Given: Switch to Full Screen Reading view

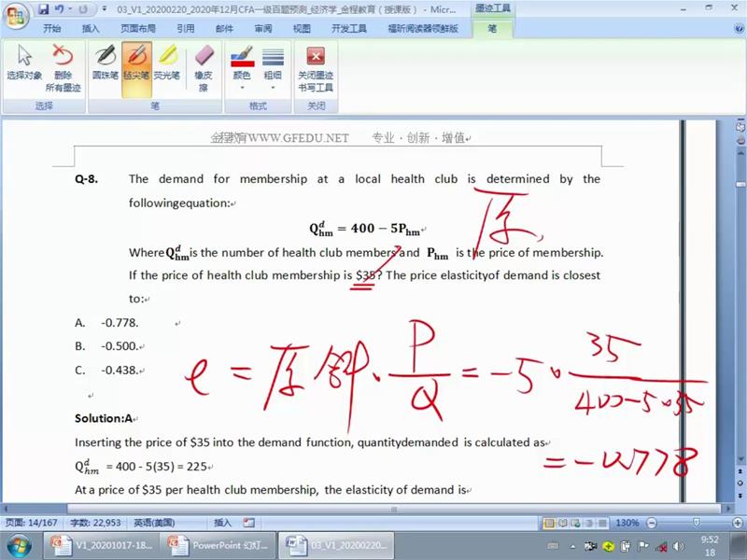Looking at the screenshot, I should (x=563, y=524).
